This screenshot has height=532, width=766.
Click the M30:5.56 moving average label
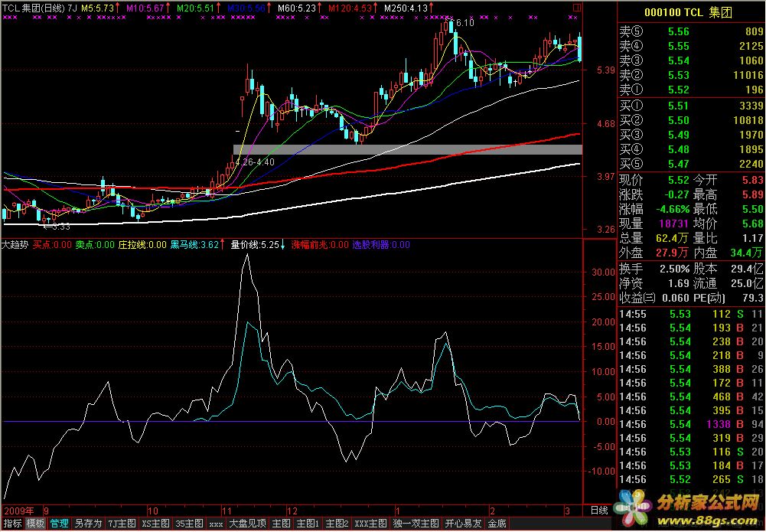click(x=246, y=8)
